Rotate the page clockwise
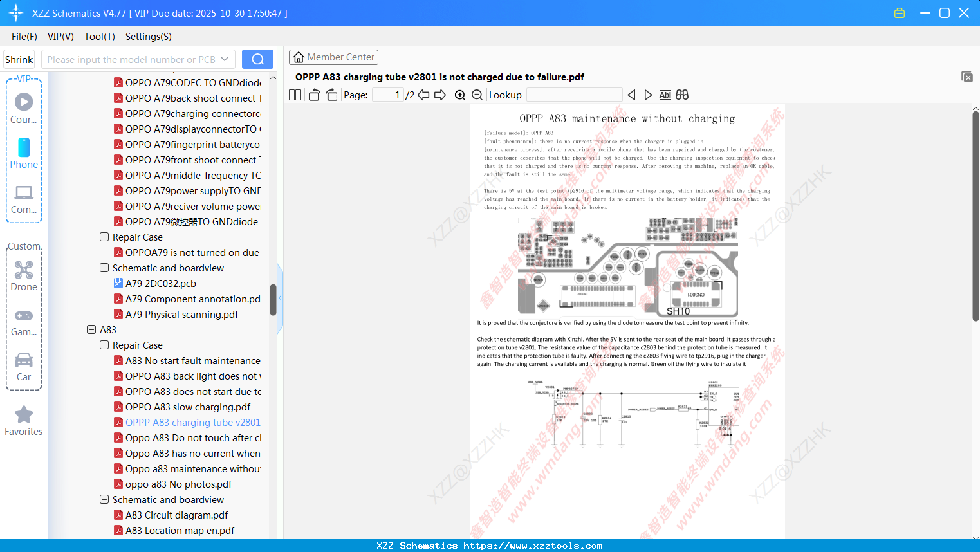Viewport: 980px width, 552px height. pos(332,95)
